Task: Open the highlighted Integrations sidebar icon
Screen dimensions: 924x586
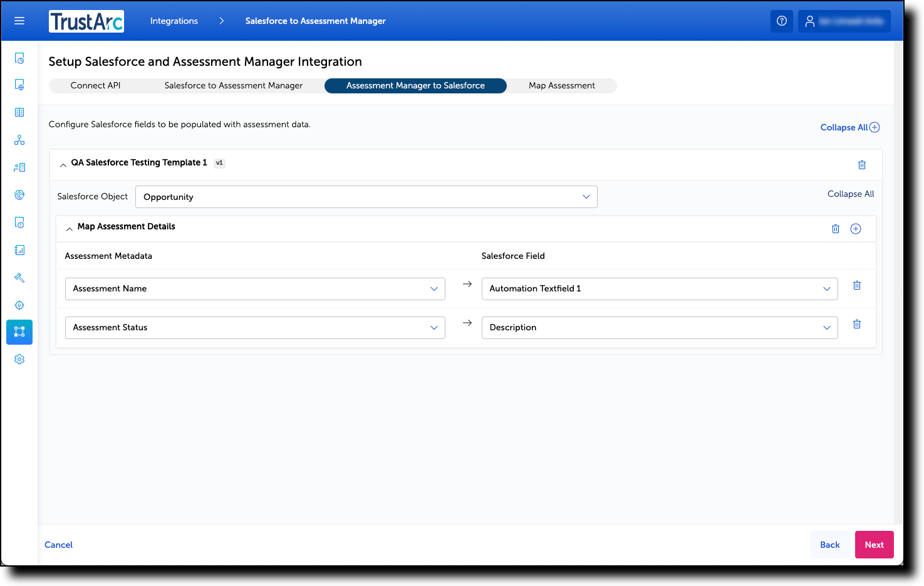Action: (x=19, y=332)
